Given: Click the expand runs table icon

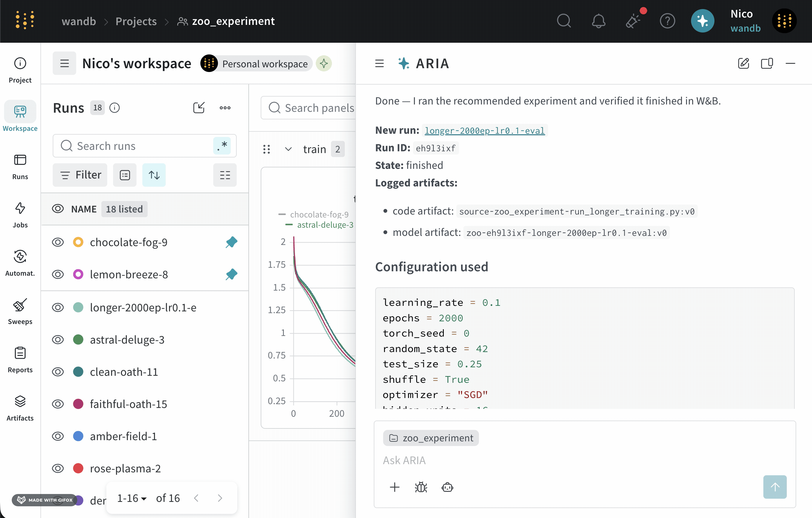Looking at the screenshot, I should [x=199, y=108].
